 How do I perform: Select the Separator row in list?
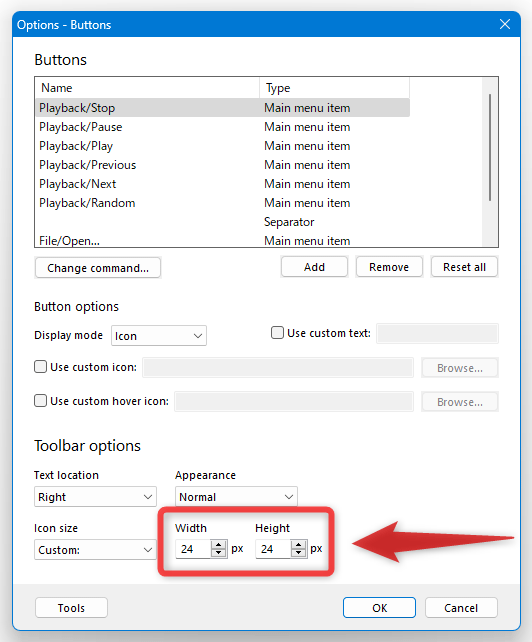223,222
